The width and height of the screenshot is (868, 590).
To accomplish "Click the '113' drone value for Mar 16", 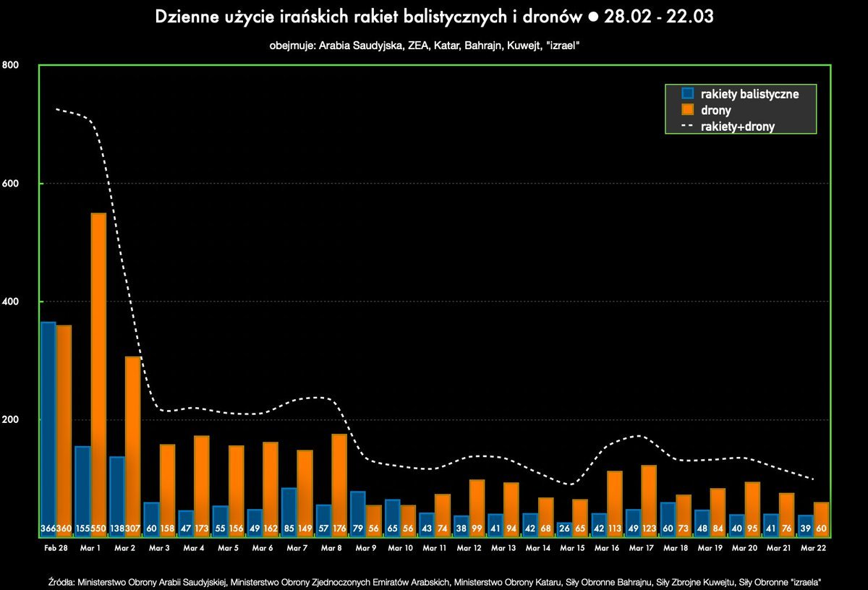I will [x=616, y=529].
